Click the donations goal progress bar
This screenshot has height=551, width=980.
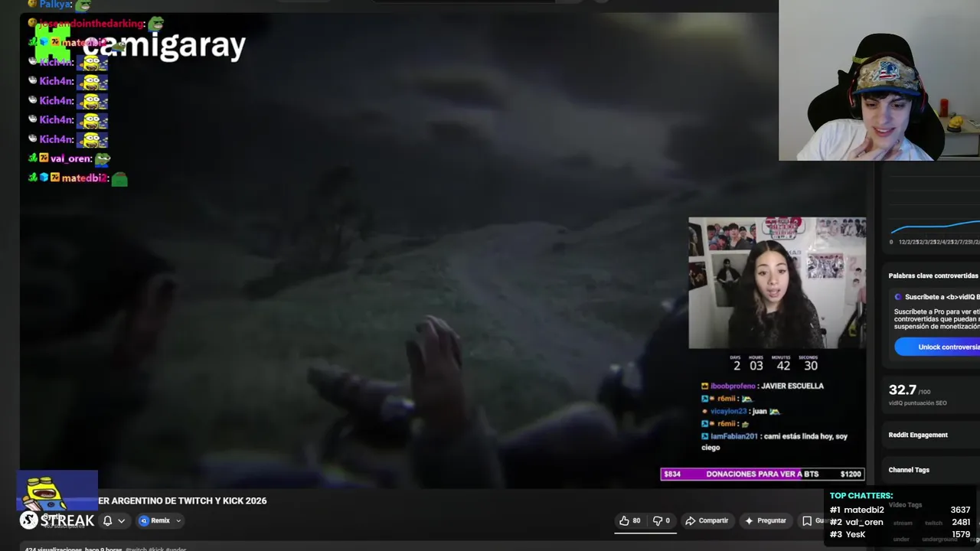[x=763, y=474]
